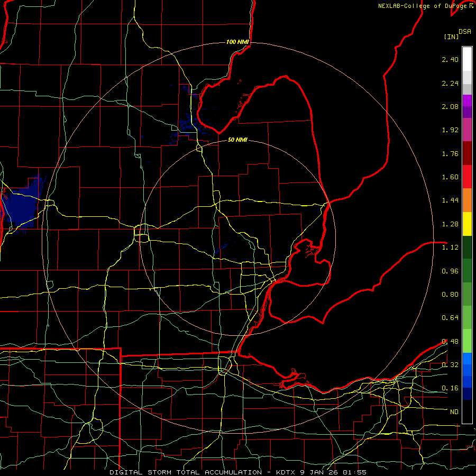Click the 100 NMI range ring label
This screenshot has width=476, height=476.
(237, 42)
